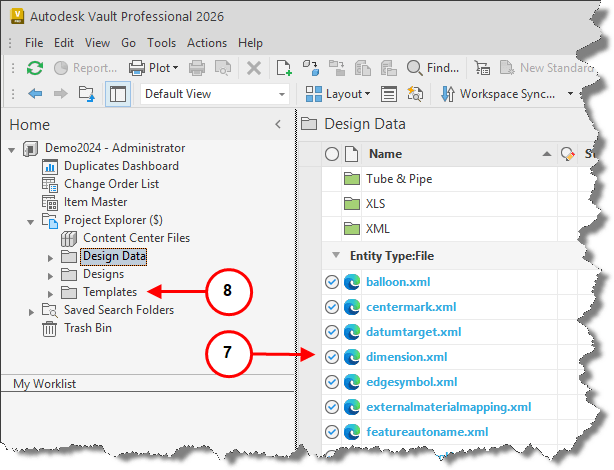Click the change order list icon left of New Standard
This screenshot has height=470, width=614.
coord(482,68)
